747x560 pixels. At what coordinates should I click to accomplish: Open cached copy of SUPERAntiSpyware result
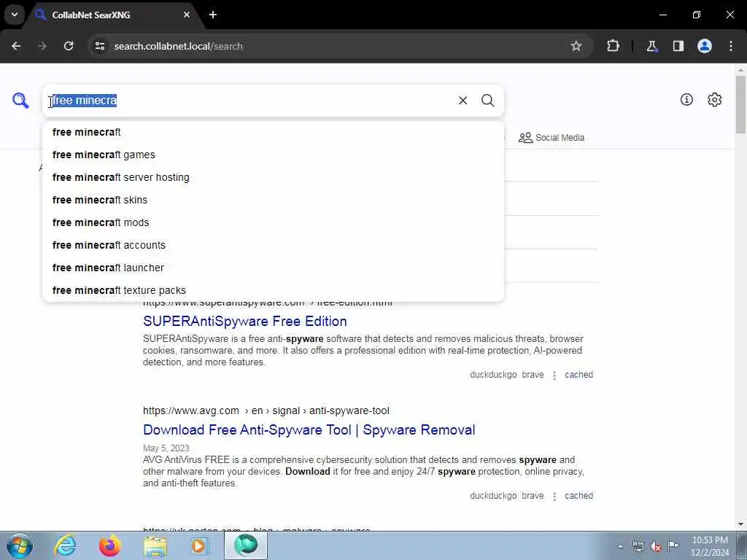[x=578, y=375]
